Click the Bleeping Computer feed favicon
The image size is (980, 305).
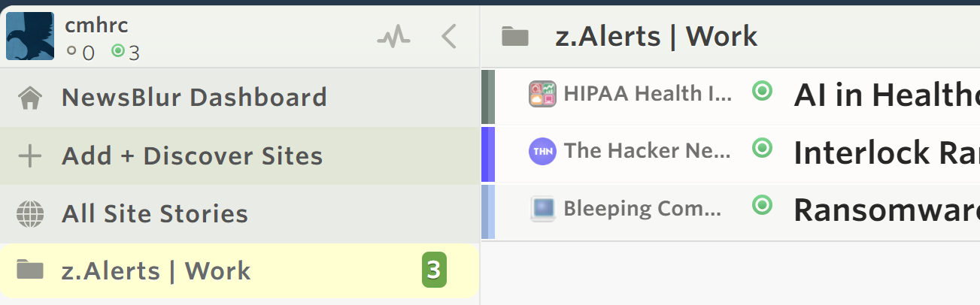coord(542,208)
